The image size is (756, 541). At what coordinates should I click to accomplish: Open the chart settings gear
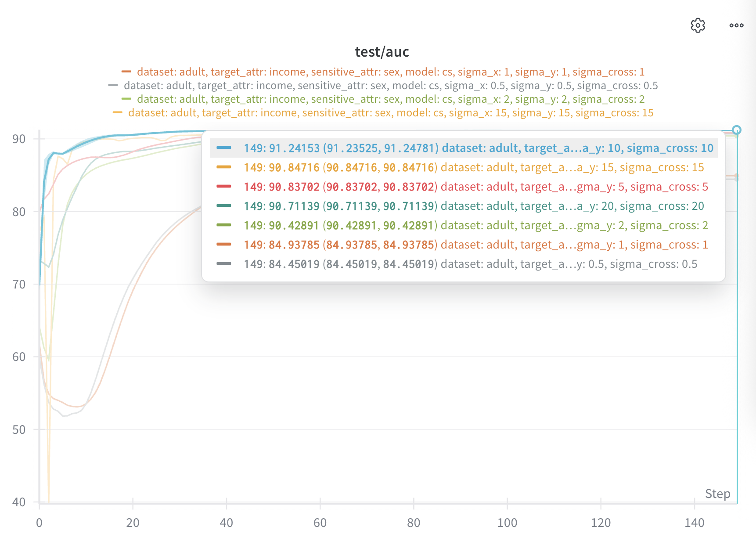(698, 25)
